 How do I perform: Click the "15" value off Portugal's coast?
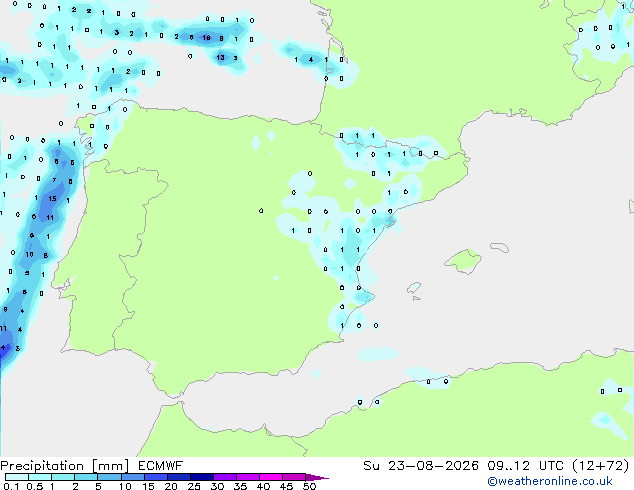(53, 199)
